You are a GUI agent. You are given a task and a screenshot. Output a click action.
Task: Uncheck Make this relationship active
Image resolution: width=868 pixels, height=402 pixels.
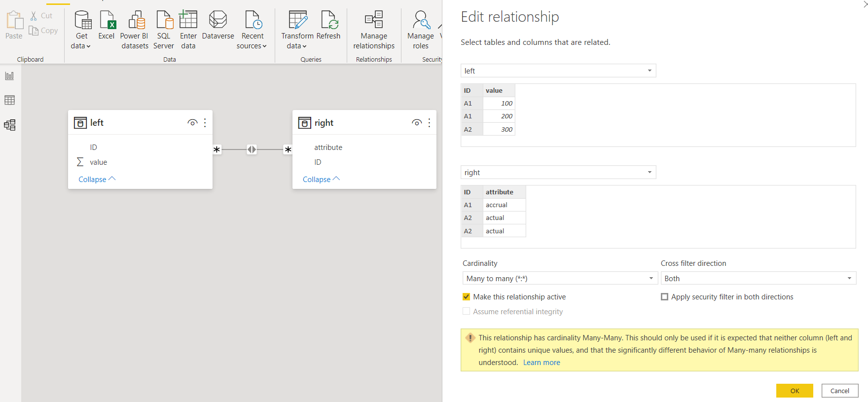pyautogui.click(x=467, y=297)
